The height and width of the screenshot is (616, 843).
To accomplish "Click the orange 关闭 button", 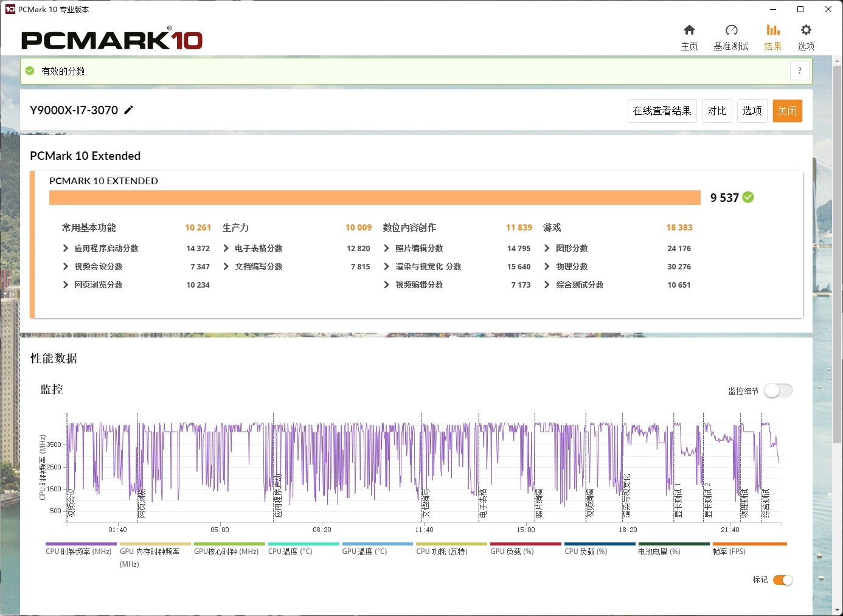I will pyautogui.click(x=788, y=111).
